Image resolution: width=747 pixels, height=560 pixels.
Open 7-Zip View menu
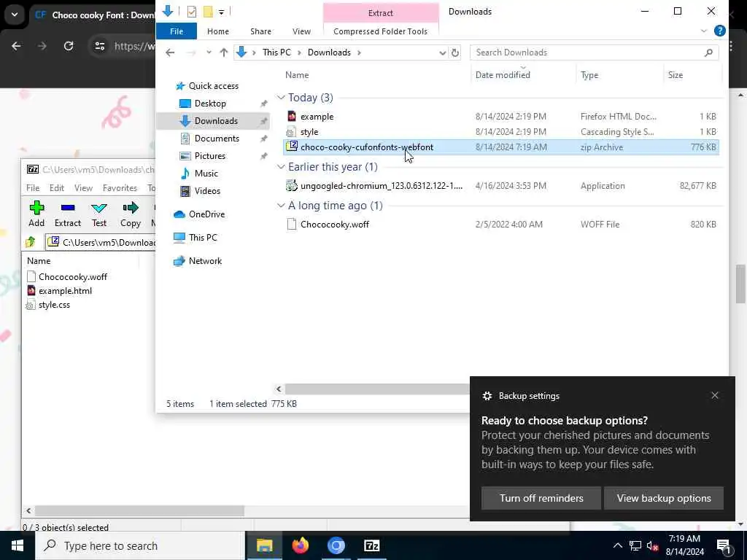(83, 187)
